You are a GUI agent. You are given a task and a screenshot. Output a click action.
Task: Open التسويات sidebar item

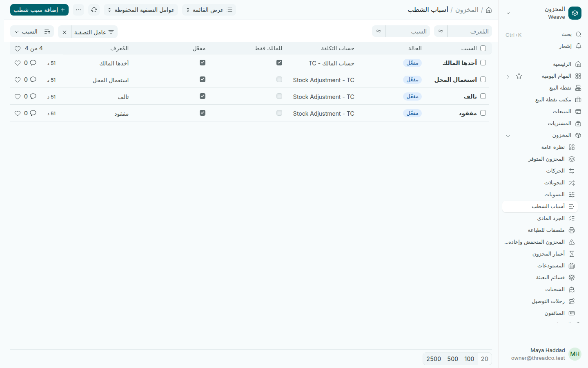pyautogui.click(x=540, y=195)
